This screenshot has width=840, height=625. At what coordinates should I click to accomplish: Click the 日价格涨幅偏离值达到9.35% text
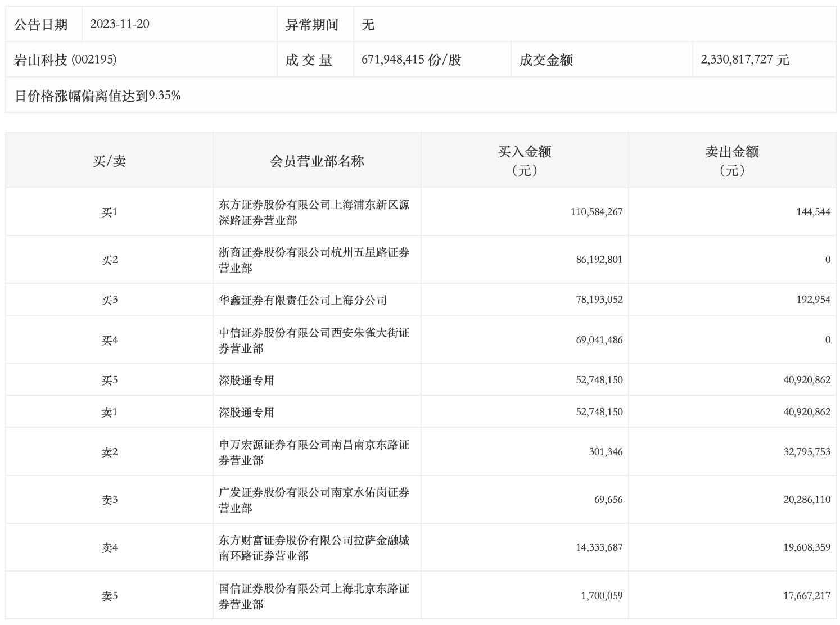point(98,96)
